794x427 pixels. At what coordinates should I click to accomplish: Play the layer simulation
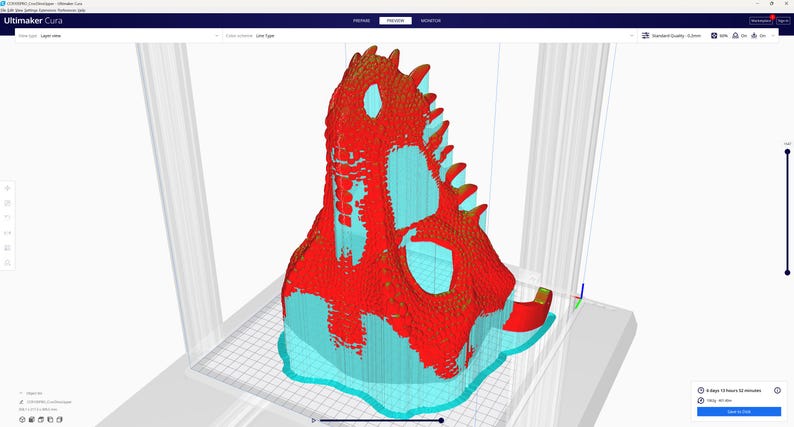314,420
